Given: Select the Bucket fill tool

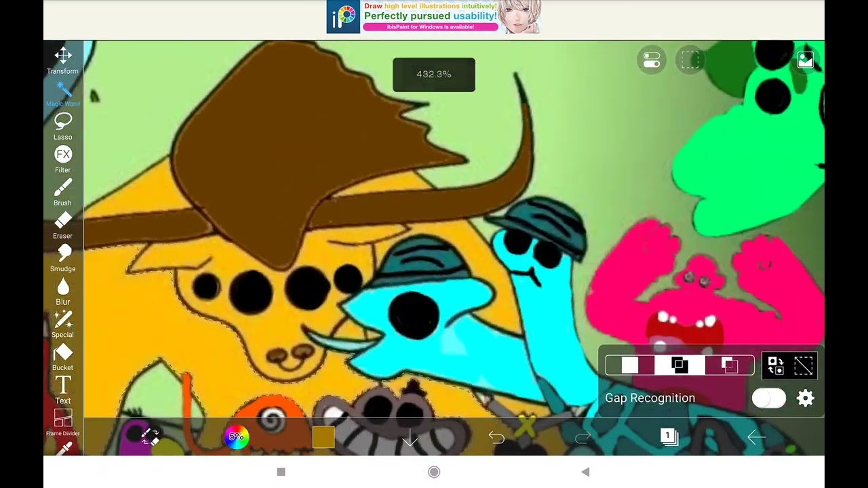Looking at the screenshot, I should [x=63, y=357].
